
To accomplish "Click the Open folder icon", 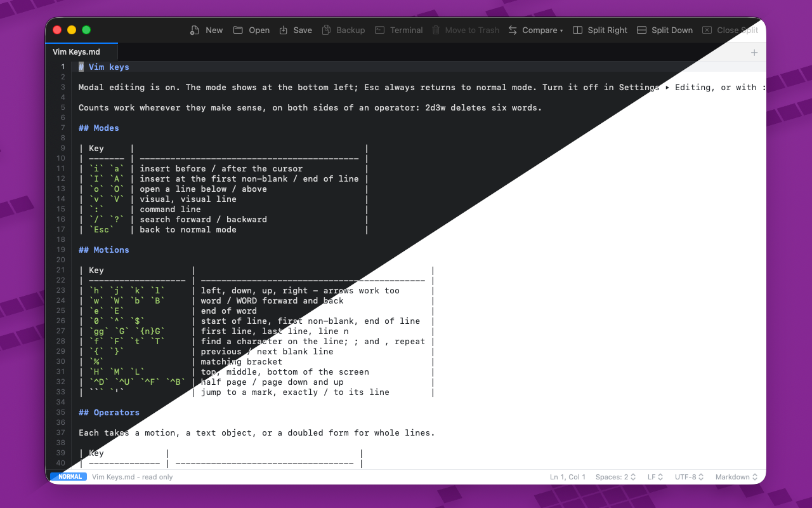I will click(238, 30).
